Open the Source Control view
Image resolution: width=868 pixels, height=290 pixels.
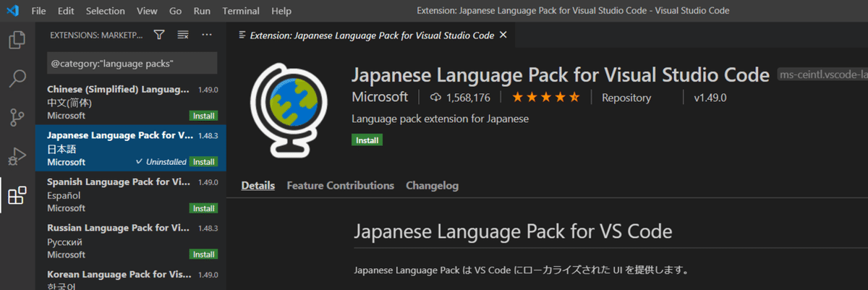[17, 116]
